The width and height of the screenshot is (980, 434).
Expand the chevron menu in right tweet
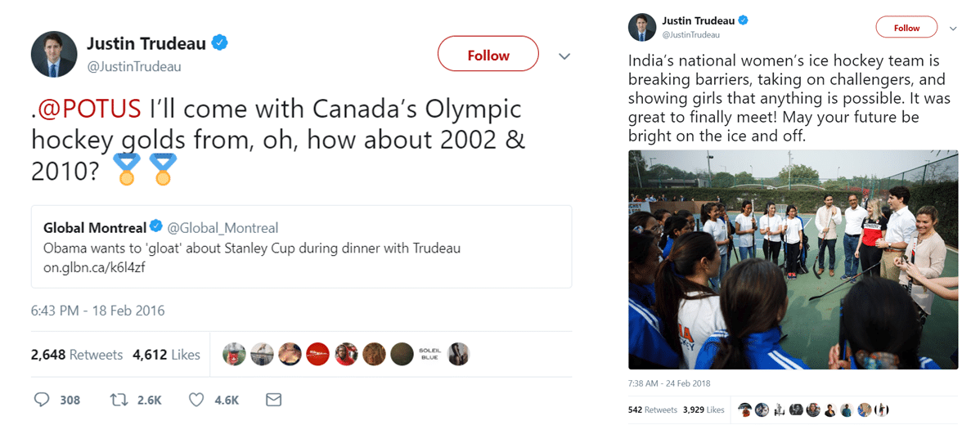(953, 28)
